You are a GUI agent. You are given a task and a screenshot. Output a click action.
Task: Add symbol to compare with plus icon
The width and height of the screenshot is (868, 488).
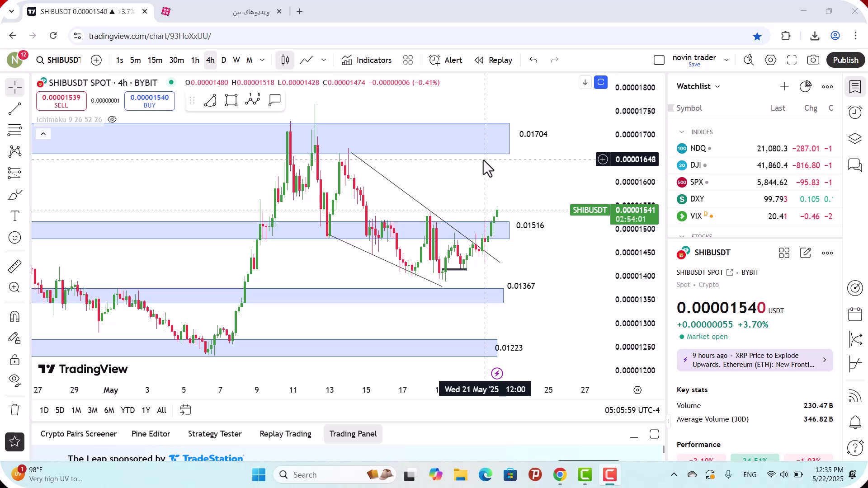(x=96, y=60)
